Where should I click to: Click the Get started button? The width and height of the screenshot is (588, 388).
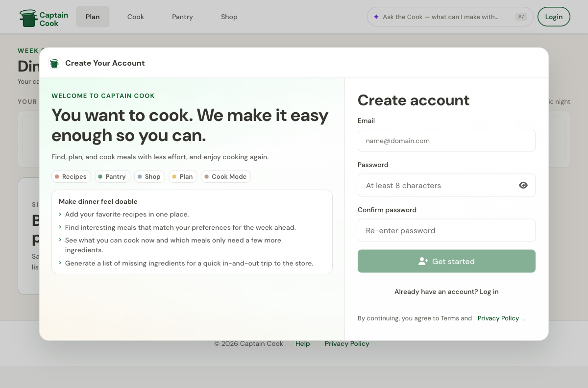click(446, 261)
